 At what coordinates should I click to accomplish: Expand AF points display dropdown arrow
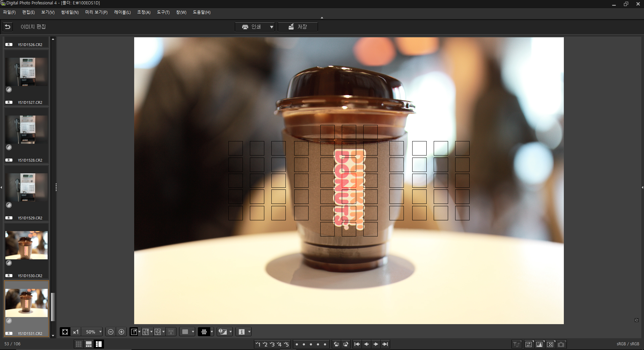coord(212,332)
